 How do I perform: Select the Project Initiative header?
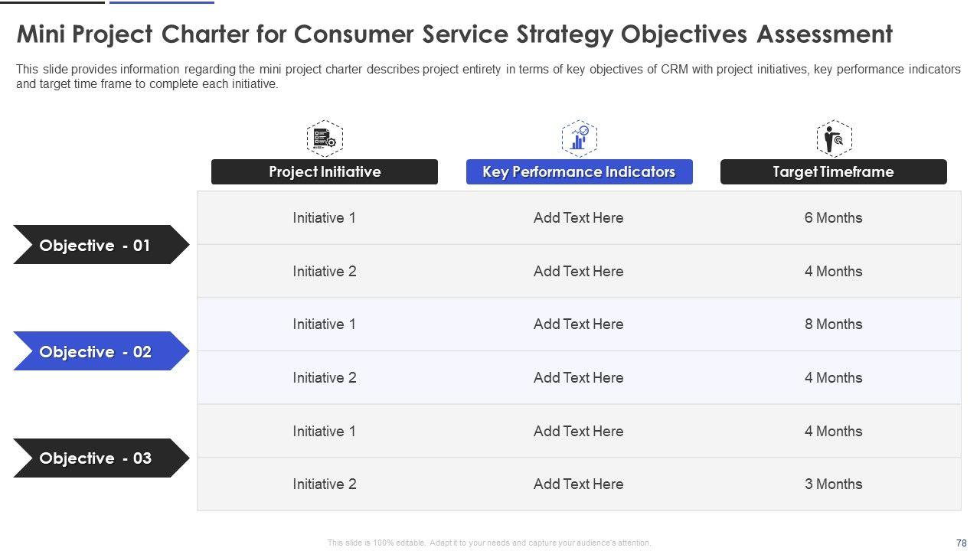click(x=325, y=172)
